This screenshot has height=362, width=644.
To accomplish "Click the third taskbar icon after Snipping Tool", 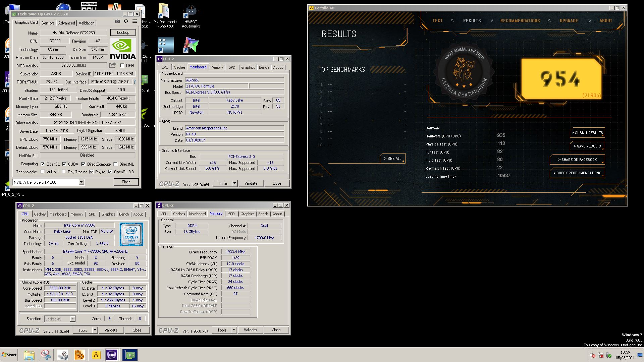I will point(96,355).
